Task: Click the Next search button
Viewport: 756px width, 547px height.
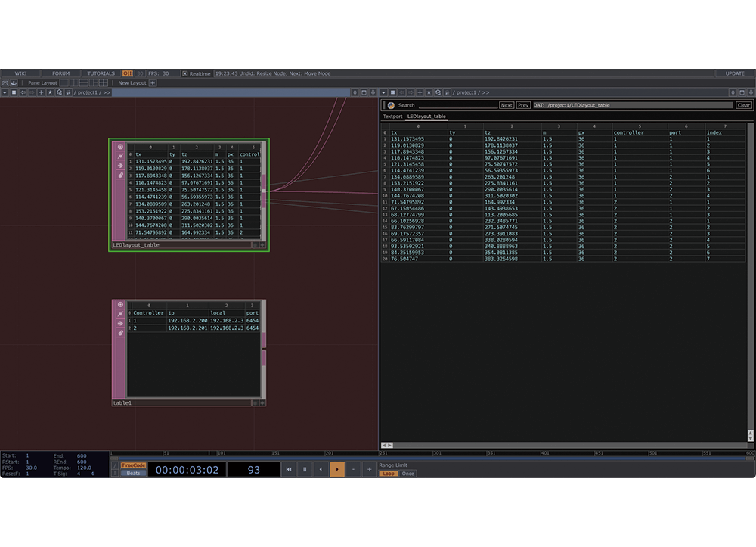Action: 507,105
